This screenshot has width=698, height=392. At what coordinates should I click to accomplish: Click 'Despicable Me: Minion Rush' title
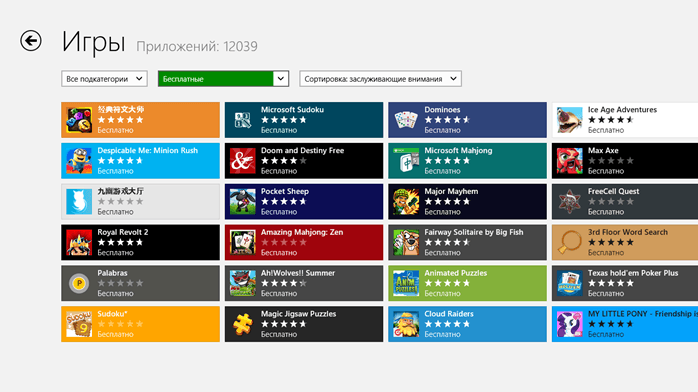[x=147, y=150]
